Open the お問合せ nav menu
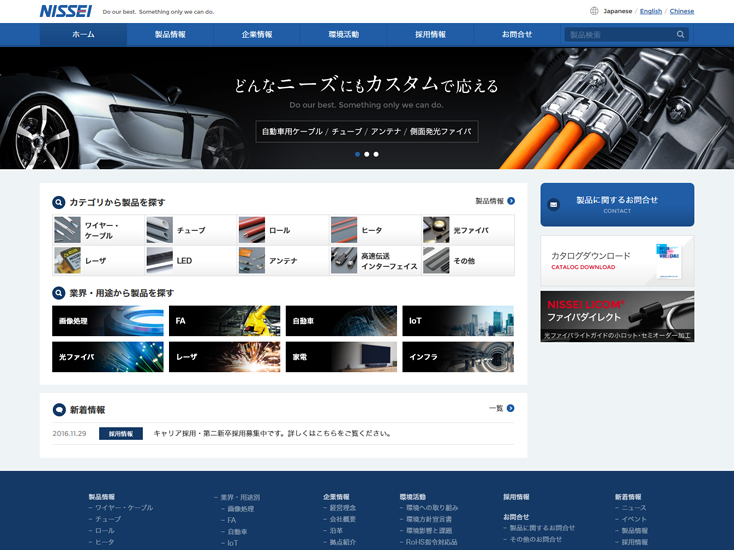 tap(517, 35)
